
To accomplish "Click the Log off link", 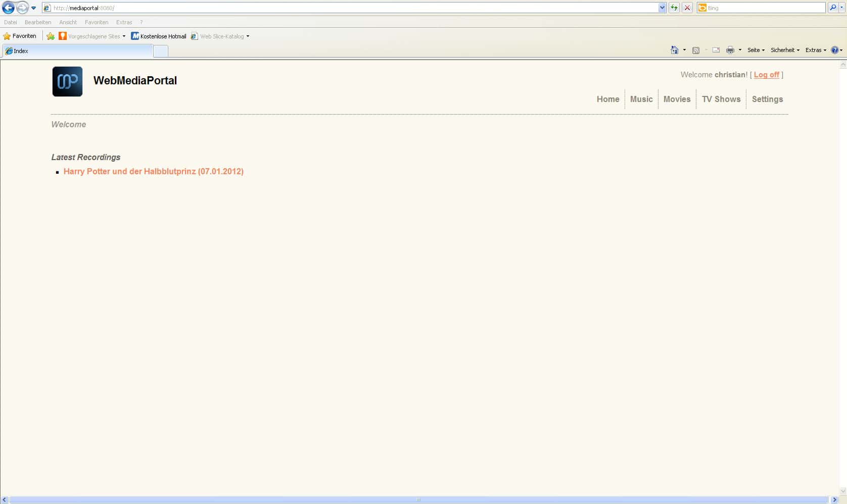I will coord(766,75).
